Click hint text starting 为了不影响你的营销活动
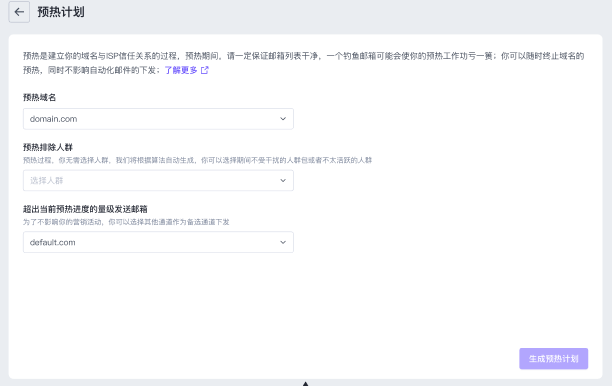Viewport: 612px width, 386px height. coord(126,222)
